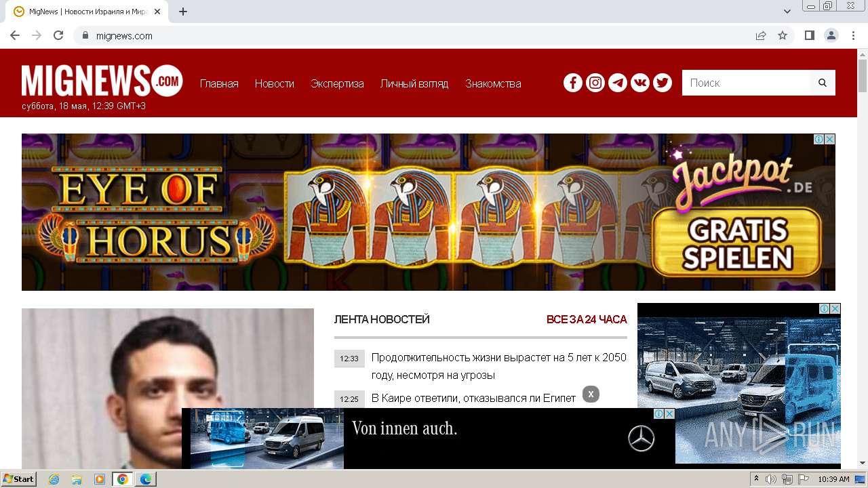868x488 pixels.
Task: Open a new browser tab
Action: (x=183, y=12)
